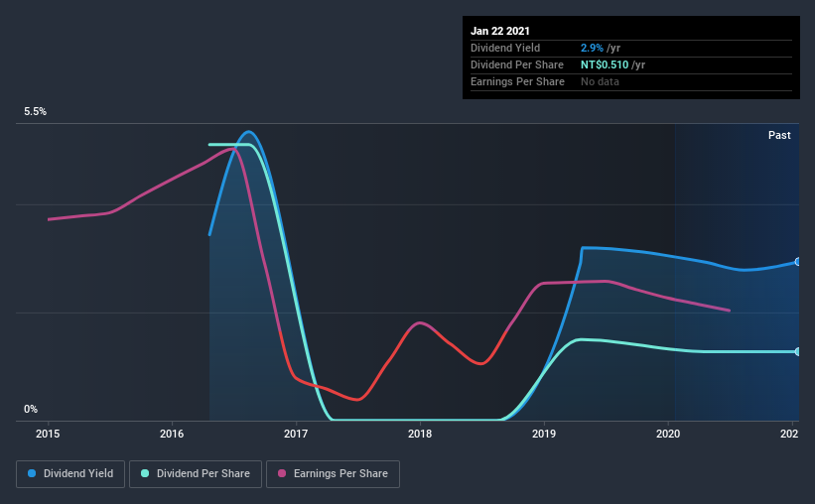Click the 2018 x-axis label
Image resolution: width=815 pixels, height=504 pixels.
(x=420, y=434)
